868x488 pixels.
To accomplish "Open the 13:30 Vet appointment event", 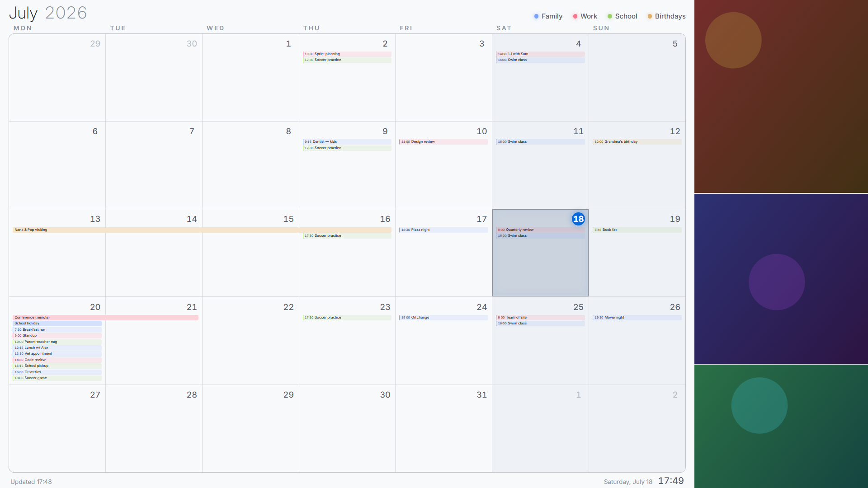I will (57, 354).
